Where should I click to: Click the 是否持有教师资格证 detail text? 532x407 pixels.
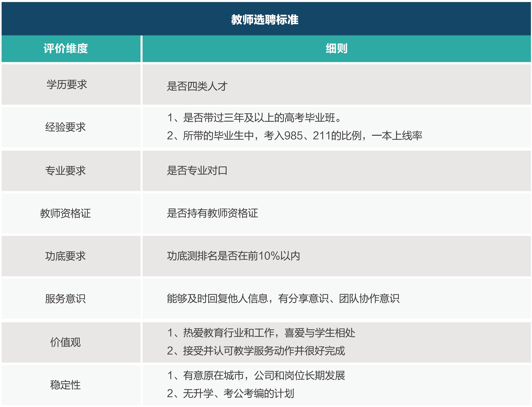tap(212, 213)
